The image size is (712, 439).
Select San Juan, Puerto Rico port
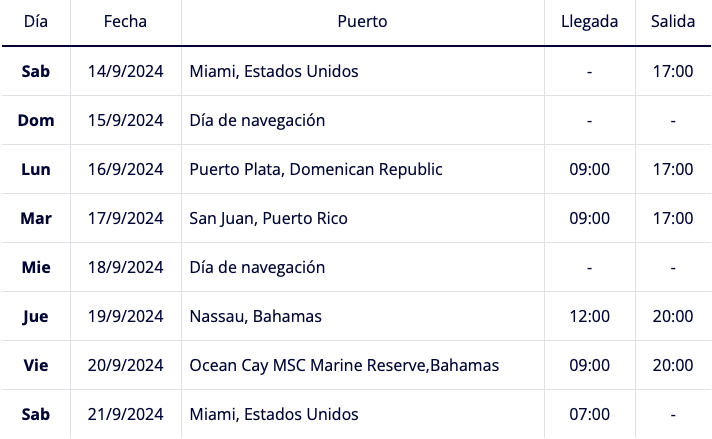click(x=268, y=218)
